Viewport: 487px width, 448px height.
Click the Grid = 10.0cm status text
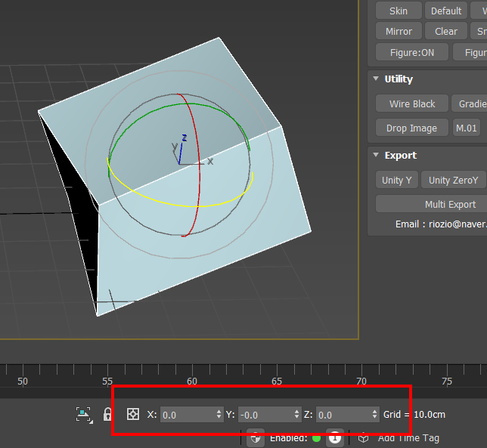pyautogui.click(x=414, y=415)
